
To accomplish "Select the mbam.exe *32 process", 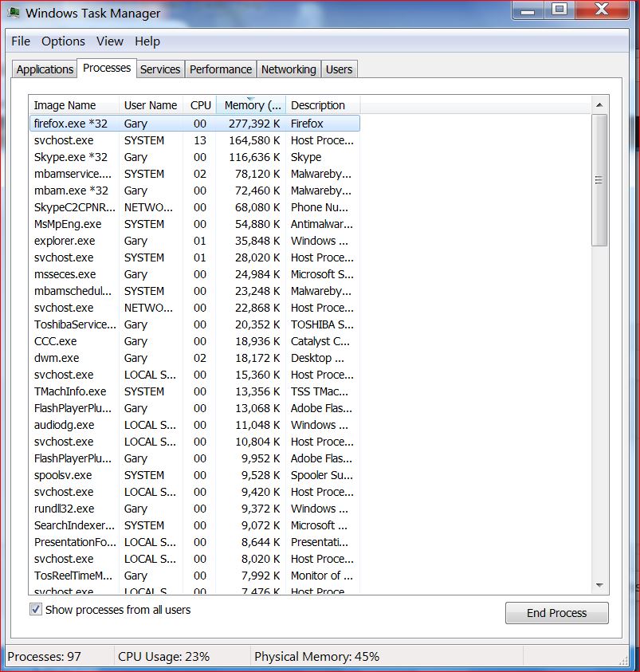I will point(194,191).
